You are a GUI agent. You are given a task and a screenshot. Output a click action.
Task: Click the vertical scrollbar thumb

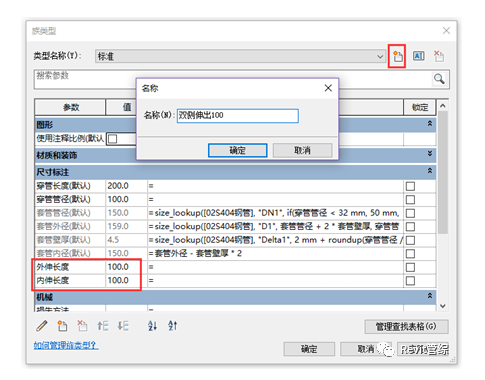pos(443,172)
